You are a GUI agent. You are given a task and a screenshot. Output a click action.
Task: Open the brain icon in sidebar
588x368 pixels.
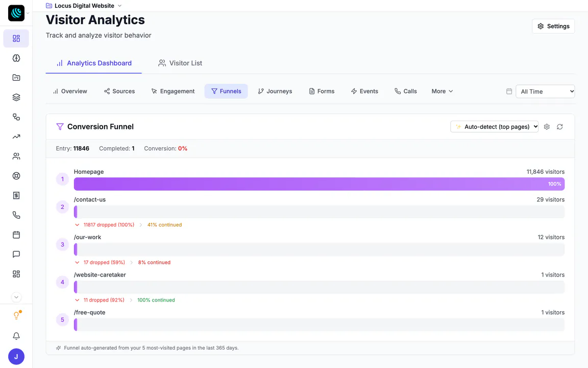[16, 58]
